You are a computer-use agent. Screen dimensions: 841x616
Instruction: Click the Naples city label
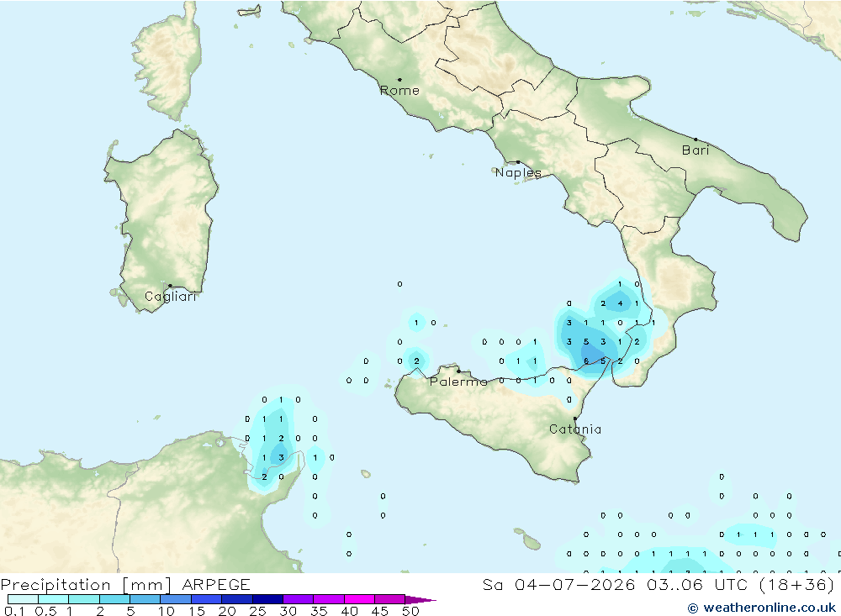tap(518, 172)
